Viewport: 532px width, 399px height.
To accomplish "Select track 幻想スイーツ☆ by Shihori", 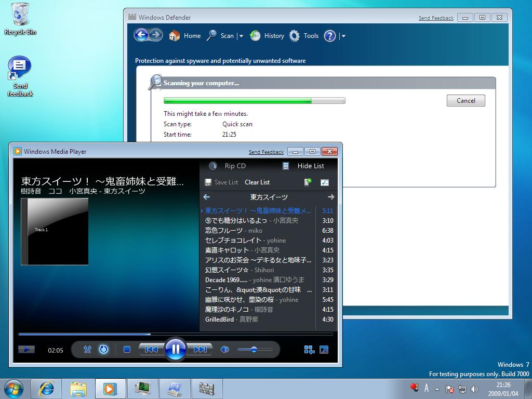I will 269,270.
